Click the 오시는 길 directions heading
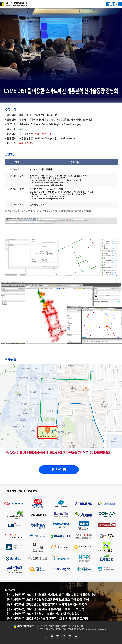This screenshot has height=644, width=122. 10,359
